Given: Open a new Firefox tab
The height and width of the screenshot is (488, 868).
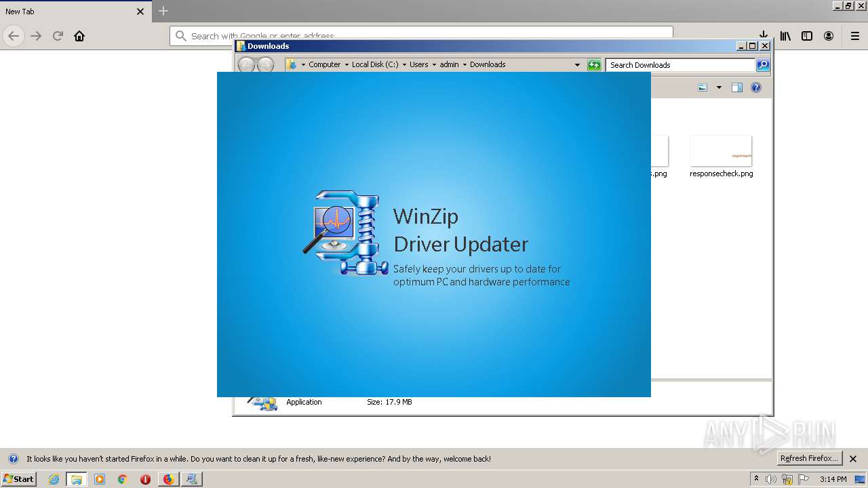Looking at the screenshot, I should click(x=163, y=11).
